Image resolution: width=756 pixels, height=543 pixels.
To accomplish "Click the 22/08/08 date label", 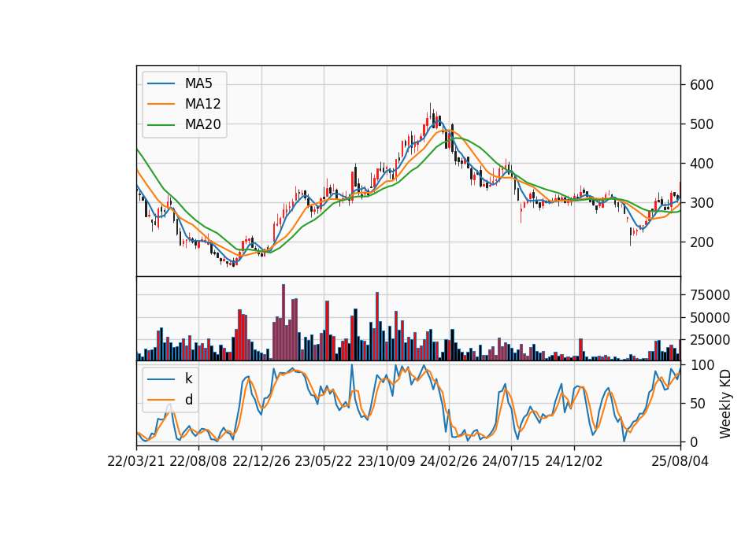I will click(x=198, y=462).
